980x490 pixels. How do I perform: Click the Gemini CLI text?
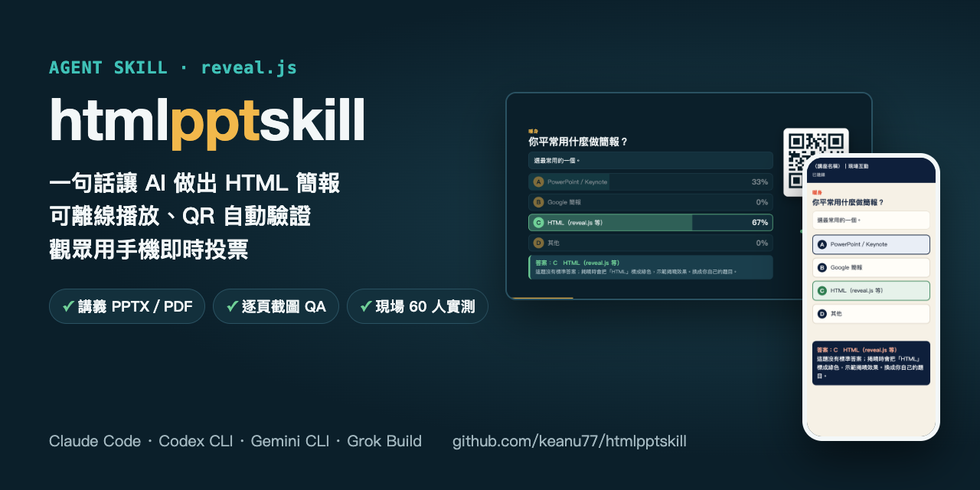pyautogui.click(x=290, y=441)
